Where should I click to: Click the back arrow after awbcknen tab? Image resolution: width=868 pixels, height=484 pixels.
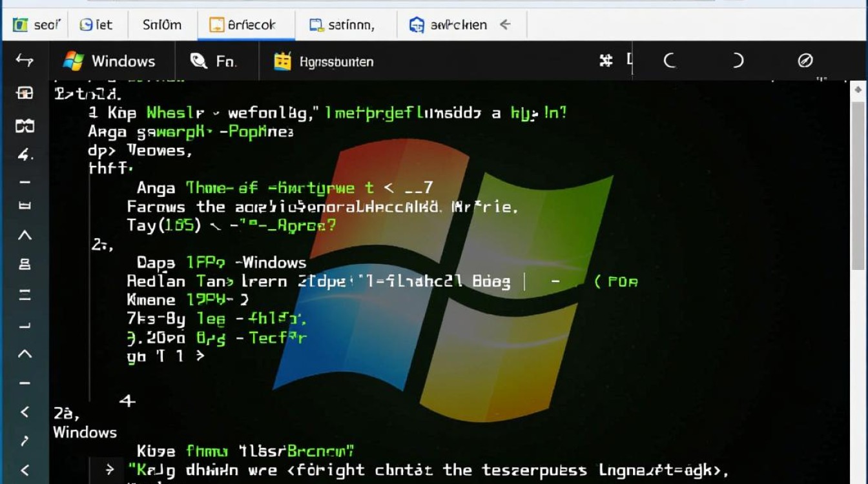tap(506, 25)
